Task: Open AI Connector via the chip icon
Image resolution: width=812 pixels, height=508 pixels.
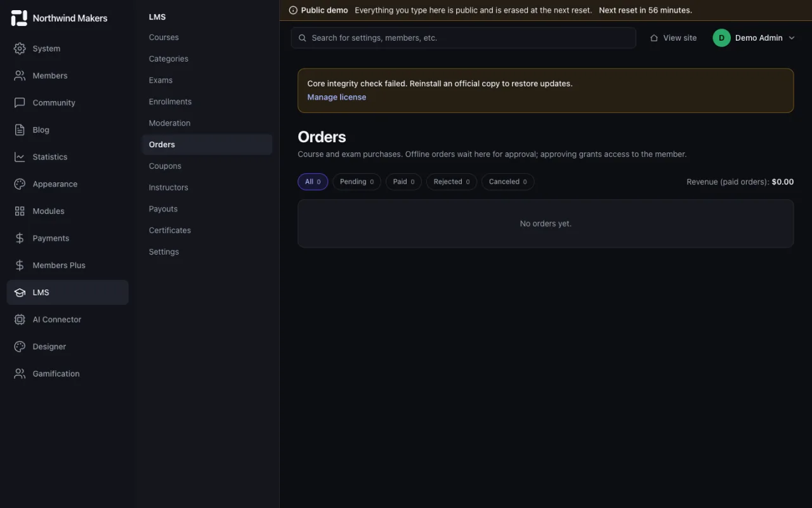Action: tap(20, 319)
